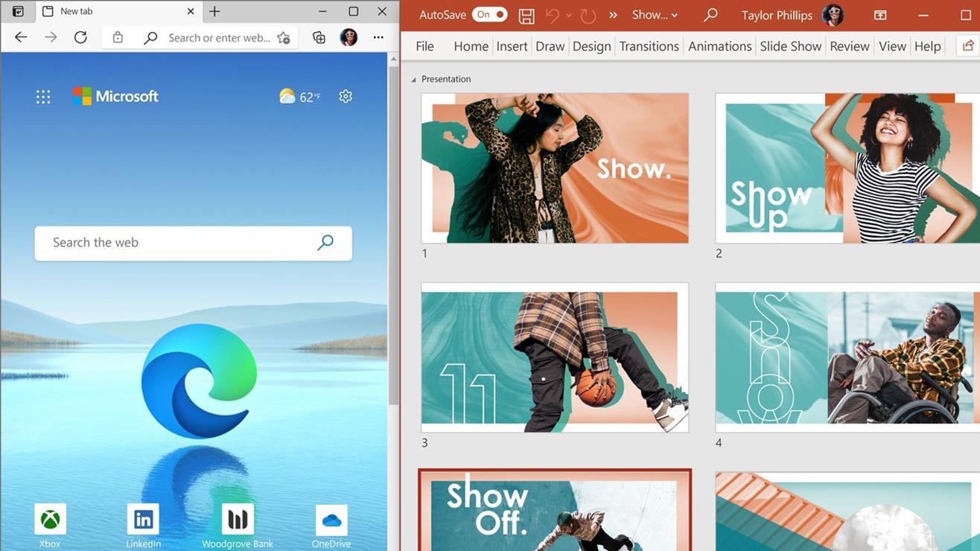980x551 pixels.
Task: Click the PowerPoint redo button
Action: pyautogui.click(x=588, y=15)
